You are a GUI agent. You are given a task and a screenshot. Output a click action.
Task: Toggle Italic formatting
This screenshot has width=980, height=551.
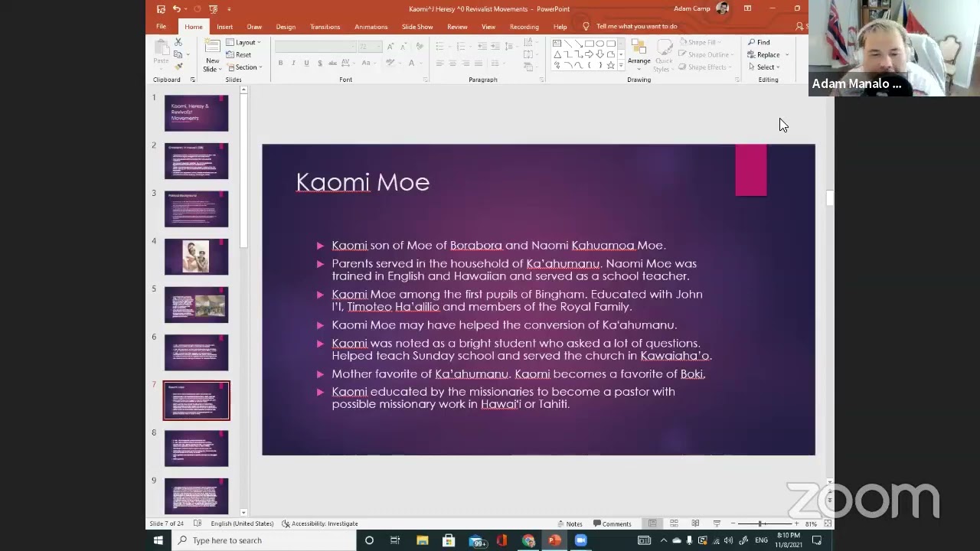(x=293, y=63)
